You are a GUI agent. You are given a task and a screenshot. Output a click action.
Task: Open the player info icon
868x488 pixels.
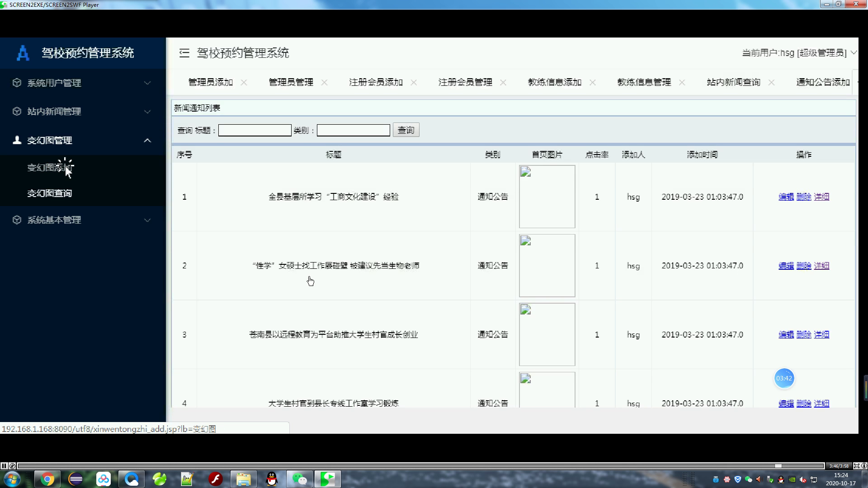864,466
